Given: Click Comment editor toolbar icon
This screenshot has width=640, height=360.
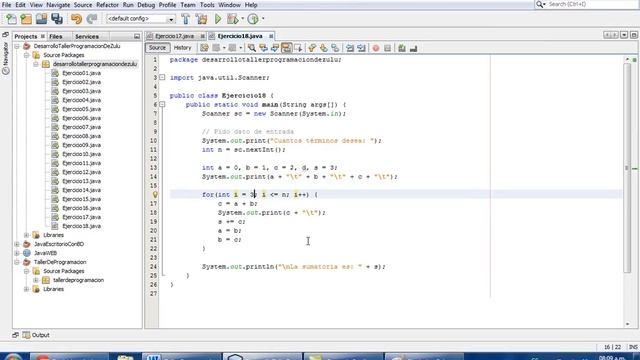Looking at the screenshot, I should [402, 48].
